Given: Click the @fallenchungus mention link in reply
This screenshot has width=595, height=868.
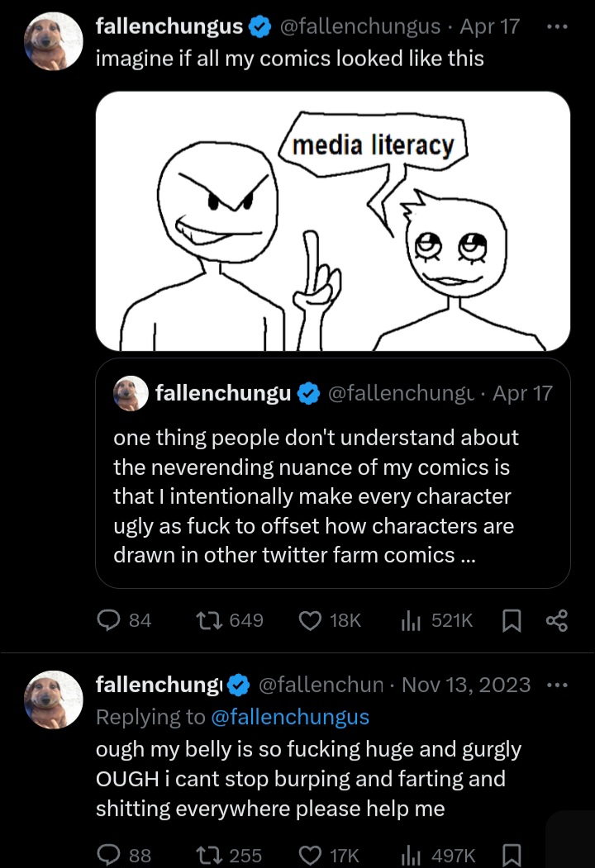Looking at the screenshot, I should pyautogui.click(x=290, y=717).
